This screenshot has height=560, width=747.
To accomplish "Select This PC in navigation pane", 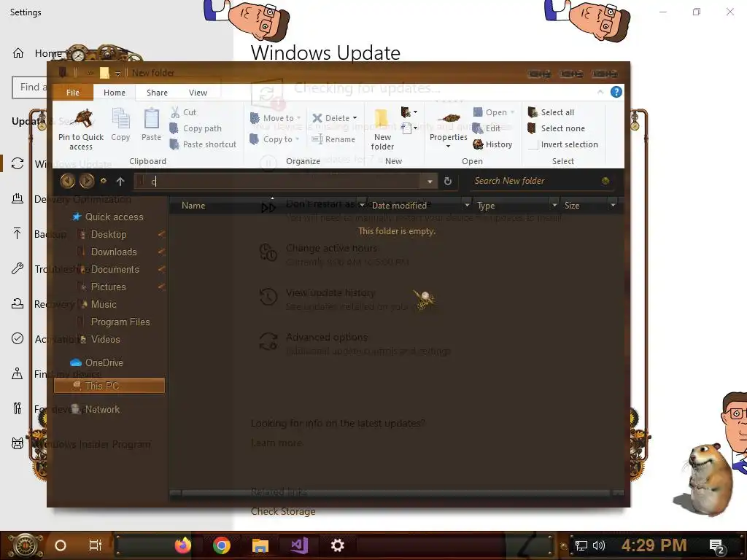I will 109,386.
